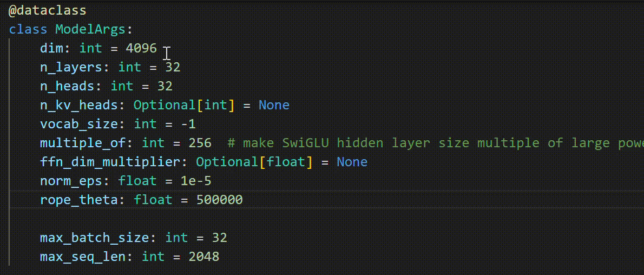Click the vocab_size value -1

pos(188,124)
